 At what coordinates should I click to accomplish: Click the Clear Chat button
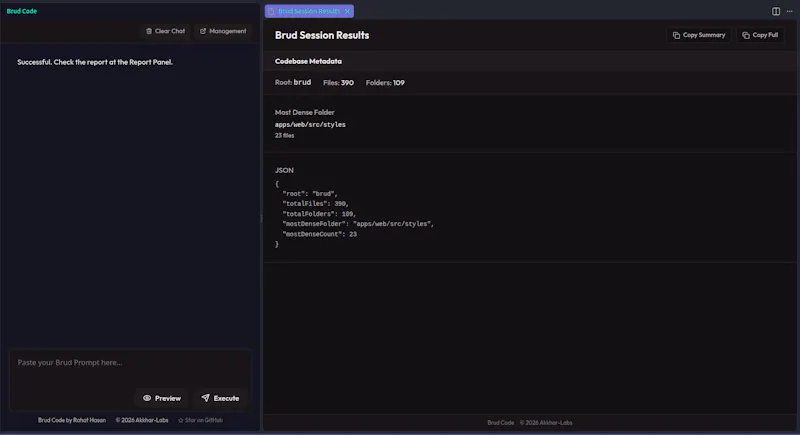pyautogui.click(x=165, y=31)
